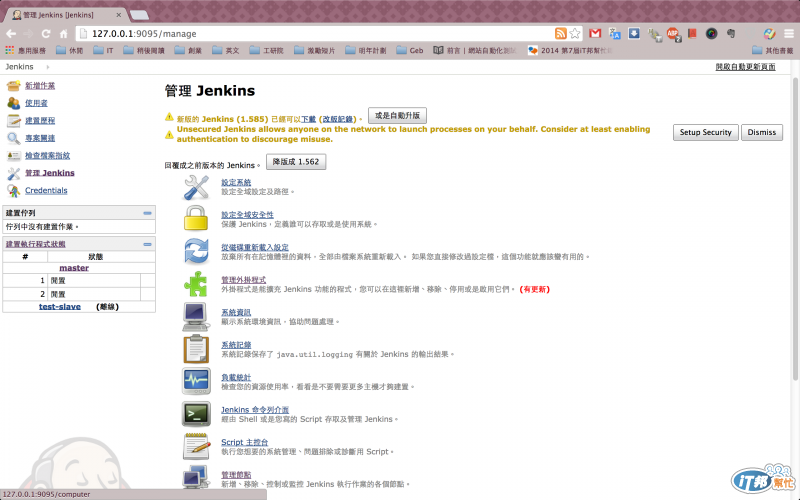
Task: Open 設定全域安全性 link
Action: point(247,214)
